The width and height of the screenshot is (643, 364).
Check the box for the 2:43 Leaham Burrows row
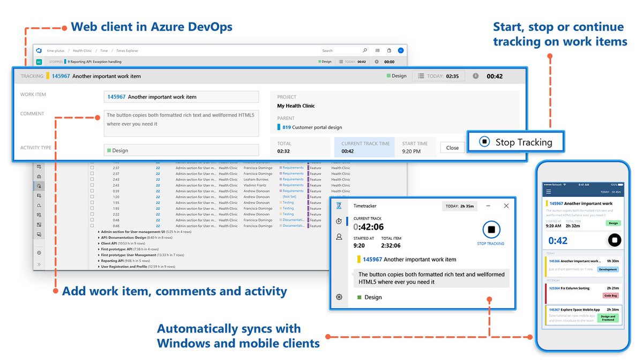coord(92,179)
